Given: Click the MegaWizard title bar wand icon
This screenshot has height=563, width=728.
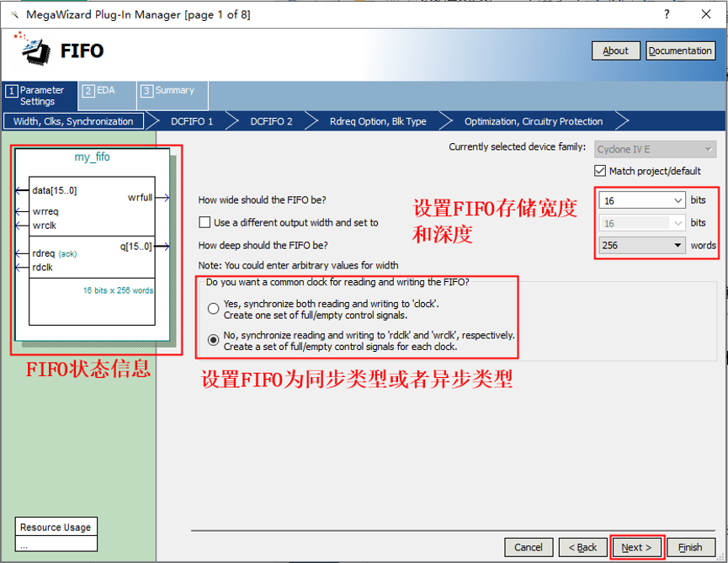Looking at the screenshot, I should pyautogui.click(x=15, y=15).
